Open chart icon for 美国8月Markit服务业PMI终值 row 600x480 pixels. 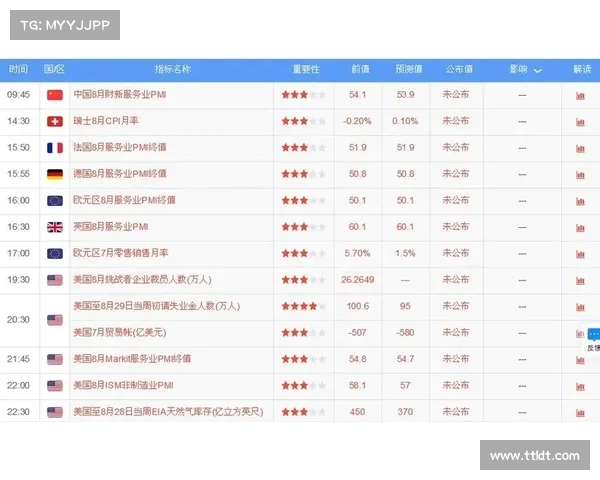tap(580, 360)
